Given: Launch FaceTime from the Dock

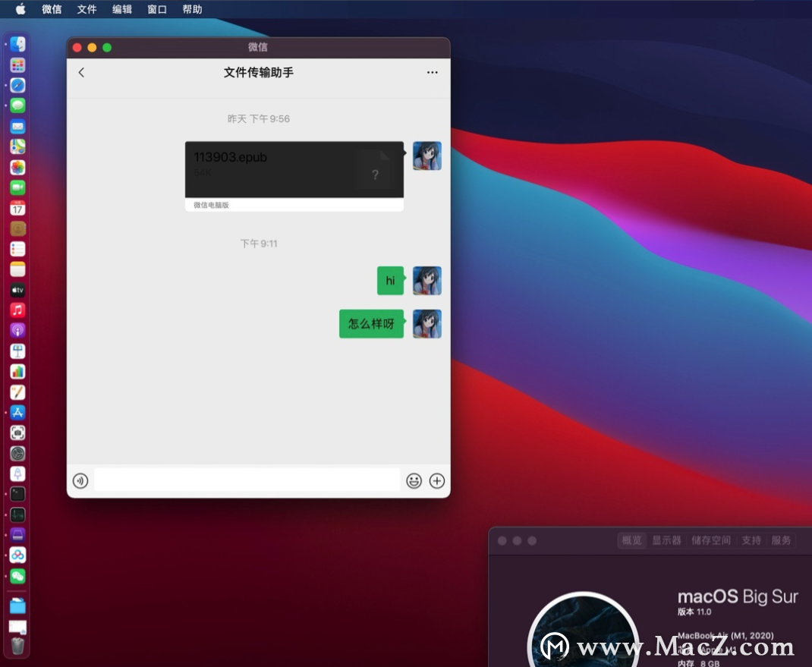Looking at the screenshot, I should coord(17,187).
